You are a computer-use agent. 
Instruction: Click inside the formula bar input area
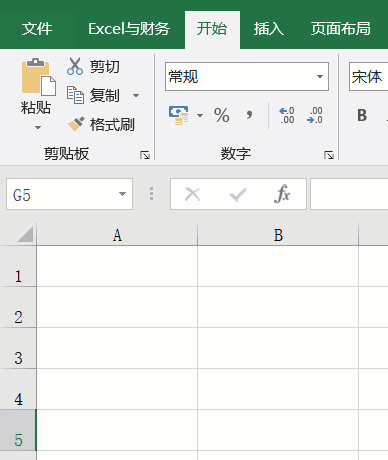pos(349,194)
